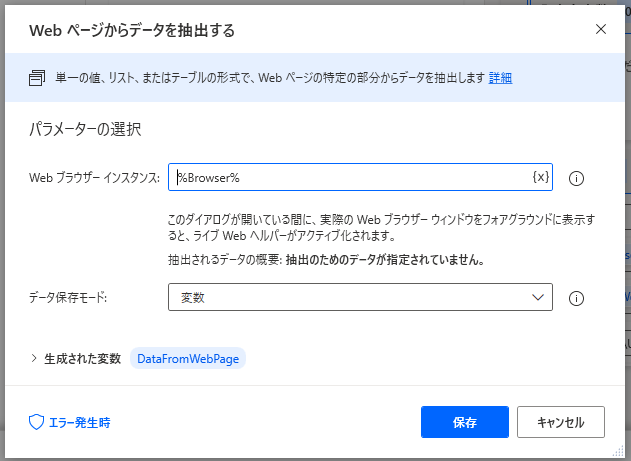631x461 pixels.
Task: Focus the %Browser% input field
Action: pyautogui.click(x=350, y=177)
